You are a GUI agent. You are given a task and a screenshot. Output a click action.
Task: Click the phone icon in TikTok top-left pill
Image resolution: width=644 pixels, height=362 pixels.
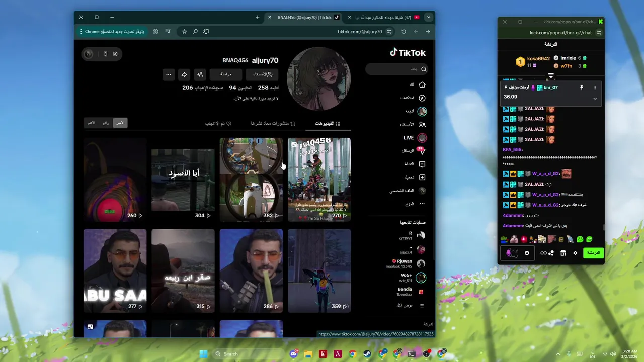[x=105, y=54]
